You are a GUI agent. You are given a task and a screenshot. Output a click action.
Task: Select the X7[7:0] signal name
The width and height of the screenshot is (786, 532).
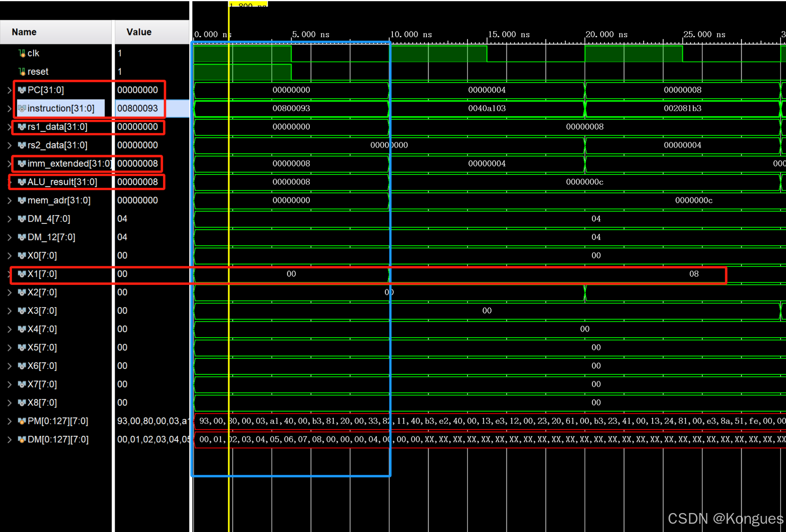(42, 384)
